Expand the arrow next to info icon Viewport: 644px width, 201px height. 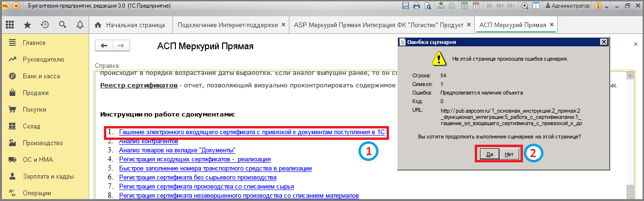(607, 8)
